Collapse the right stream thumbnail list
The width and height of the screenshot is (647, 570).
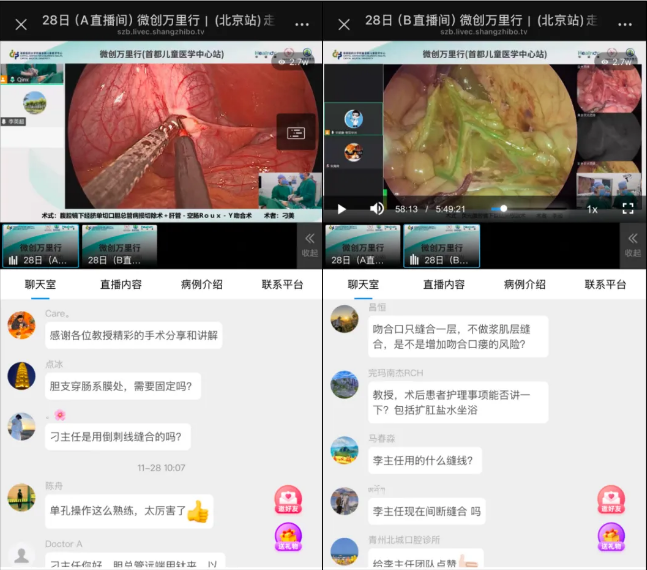[633, 244]
